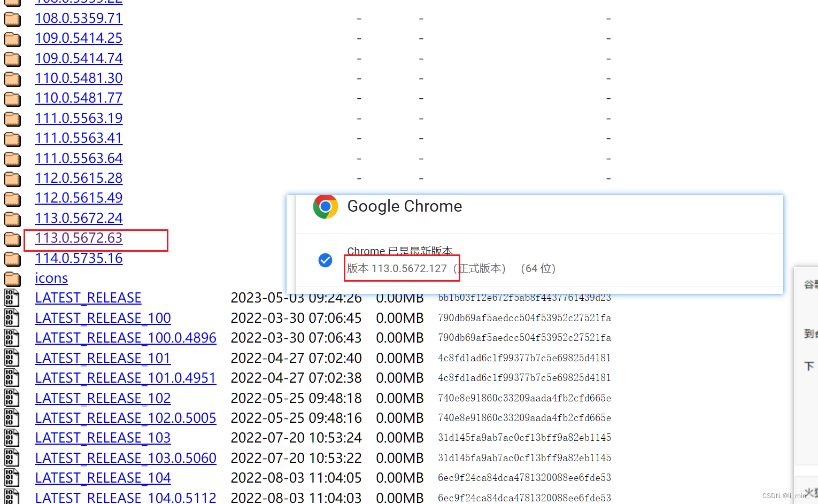
Task: Click the highlighted version 113.0.5672.127 text
Action: coord(402,268)
